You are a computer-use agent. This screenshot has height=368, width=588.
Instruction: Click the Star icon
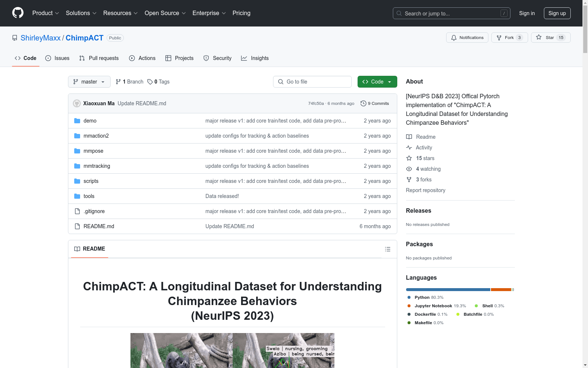pyautogui.click(x=539, y=37)
